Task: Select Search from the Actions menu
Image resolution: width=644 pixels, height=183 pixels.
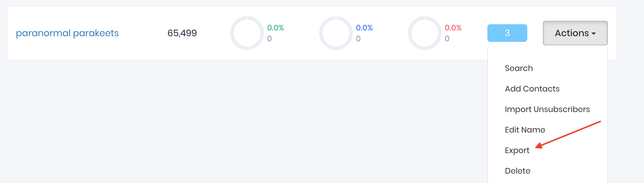Action: [x=519, y=68]
